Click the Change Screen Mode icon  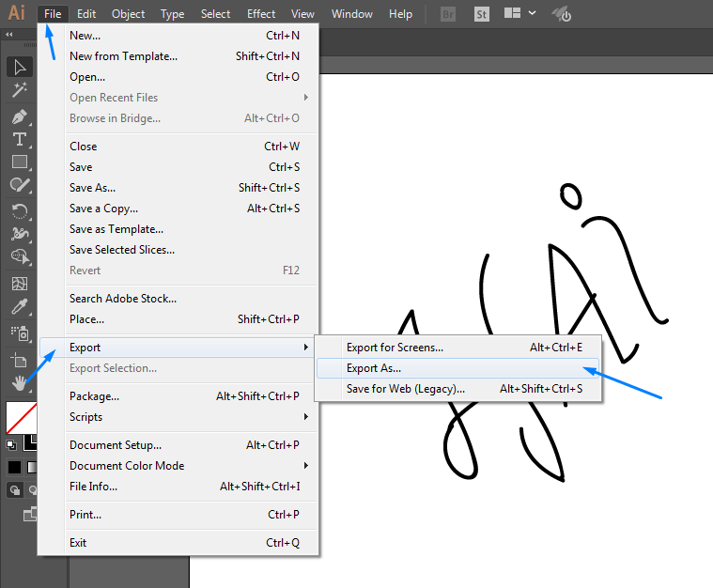tap(30, 515)
